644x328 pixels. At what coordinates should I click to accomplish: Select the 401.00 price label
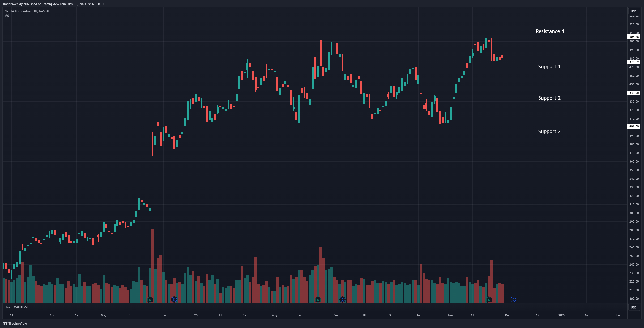(634, 126)
